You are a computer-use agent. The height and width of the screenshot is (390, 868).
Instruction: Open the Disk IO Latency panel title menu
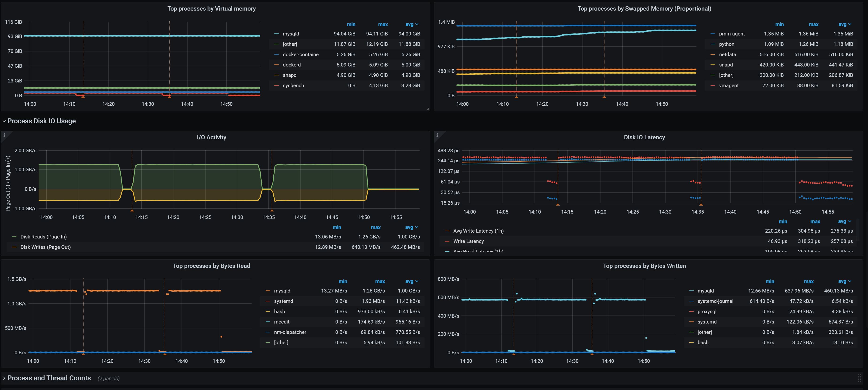click(x=644, y=137)
